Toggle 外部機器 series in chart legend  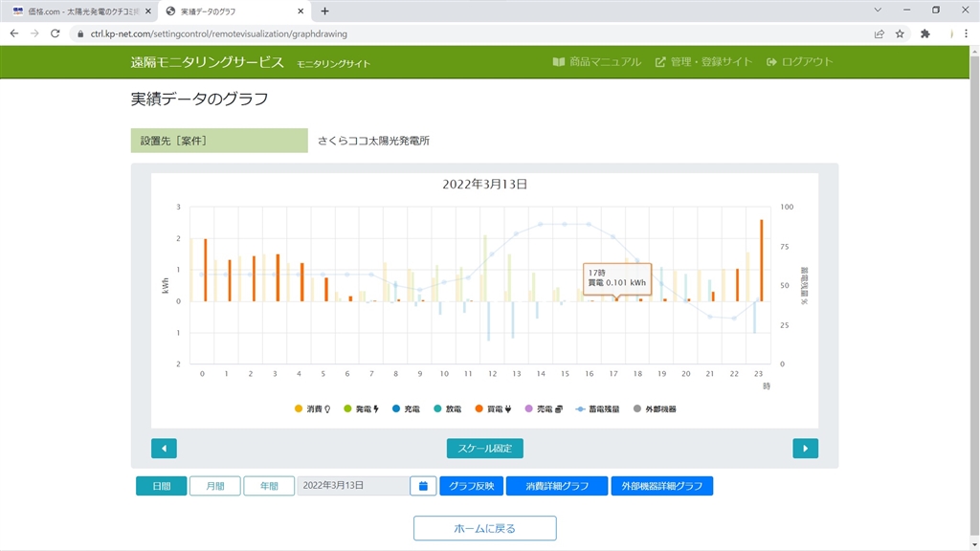(x=655, y=408)
